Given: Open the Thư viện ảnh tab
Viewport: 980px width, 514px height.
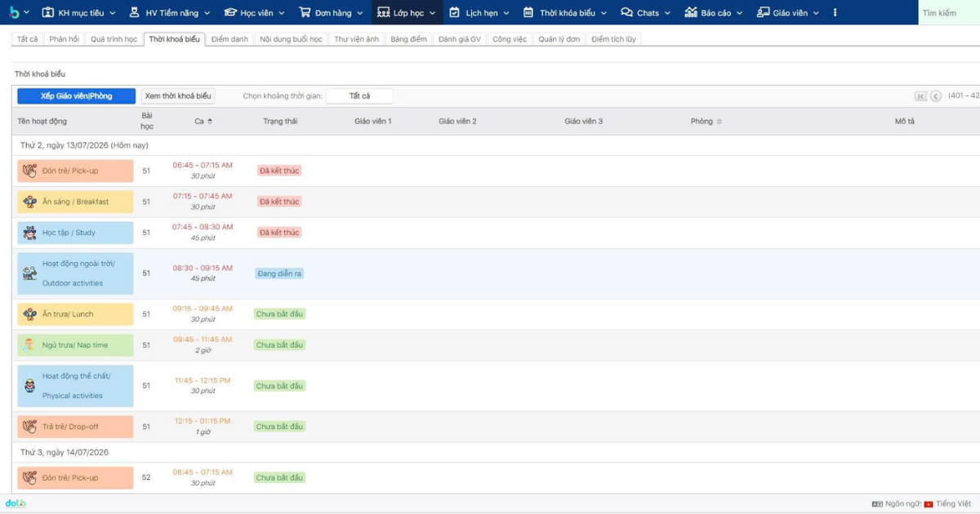Looking at the screenshot, I should tap(357, 39).
